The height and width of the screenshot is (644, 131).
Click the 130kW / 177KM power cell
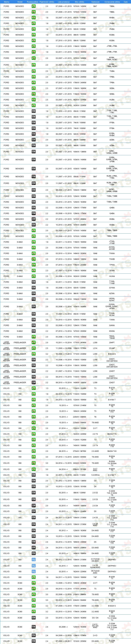coord(79,348)
